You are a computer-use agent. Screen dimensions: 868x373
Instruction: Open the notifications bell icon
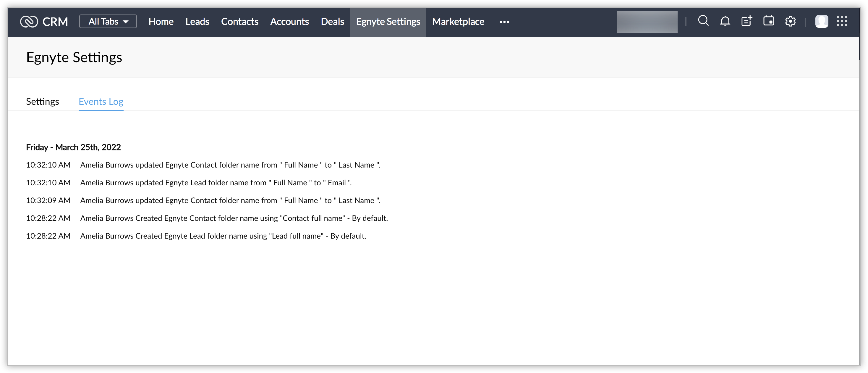[x=725, y=21]
